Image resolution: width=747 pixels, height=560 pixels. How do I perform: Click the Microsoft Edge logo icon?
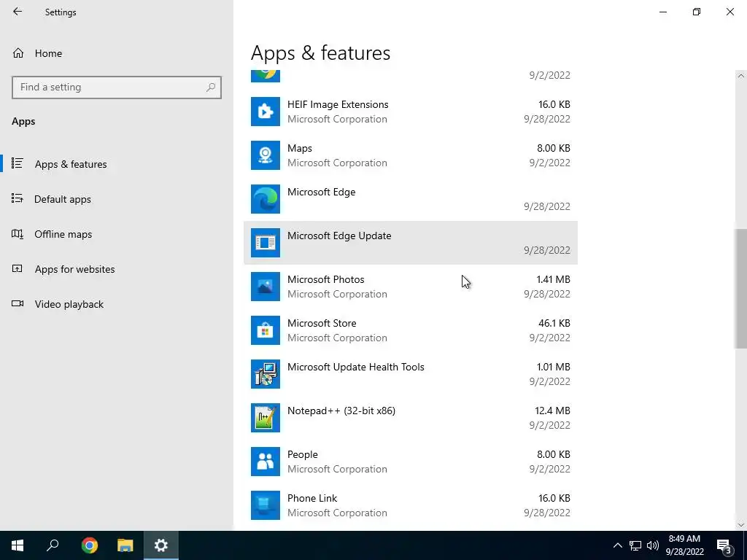point(266,199)
